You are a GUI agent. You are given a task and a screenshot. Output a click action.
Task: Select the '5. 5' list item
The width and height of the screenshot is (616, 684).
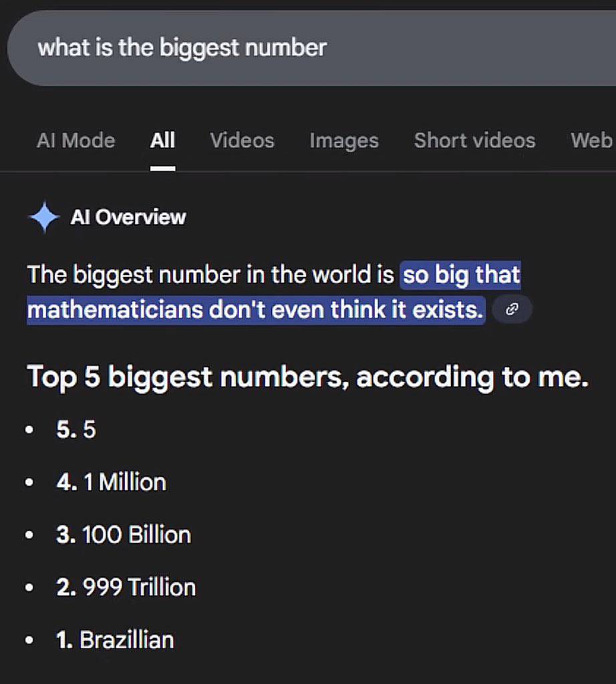click(x=76, y=430)
